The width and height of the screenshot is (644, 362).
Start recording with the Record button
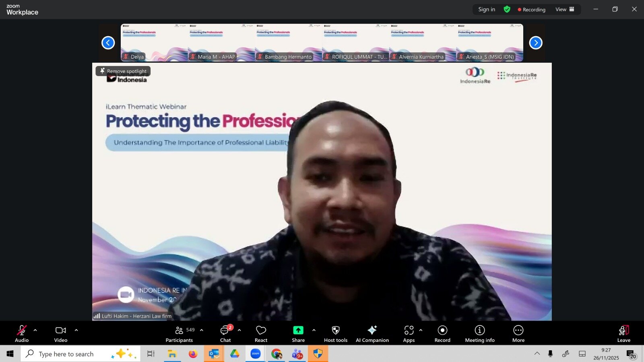pos(442,333)
